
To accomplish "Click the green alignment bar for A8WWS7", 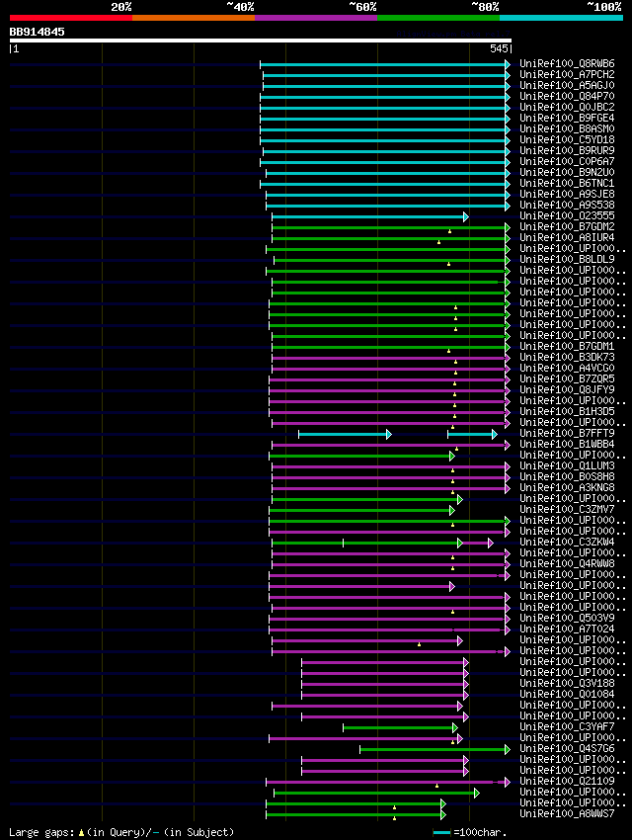I will pyautogui.click(x=355, y=815).
